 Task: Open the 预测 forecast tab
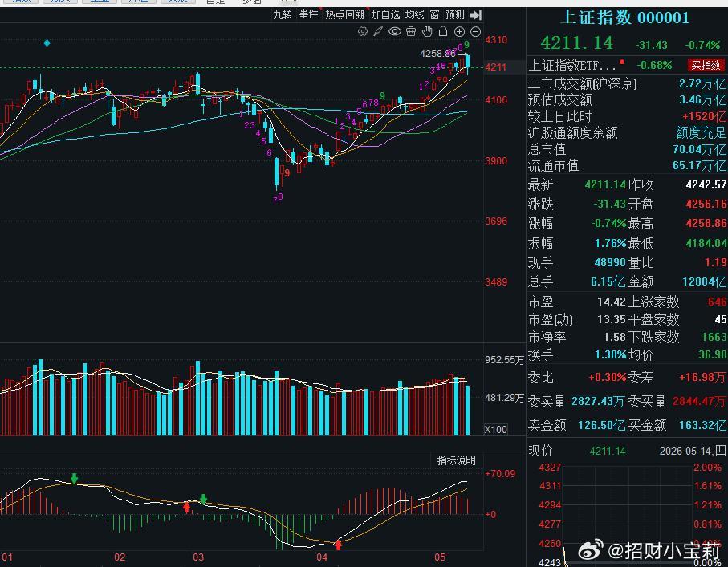pyautogui.click(x=454, y=15)
